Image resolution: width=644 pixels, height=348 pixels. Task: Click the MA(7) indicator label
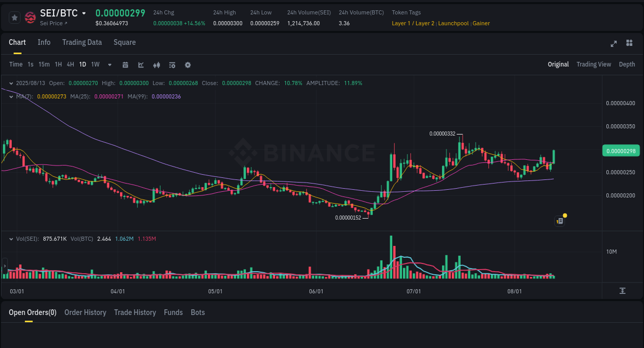(25, 96)
